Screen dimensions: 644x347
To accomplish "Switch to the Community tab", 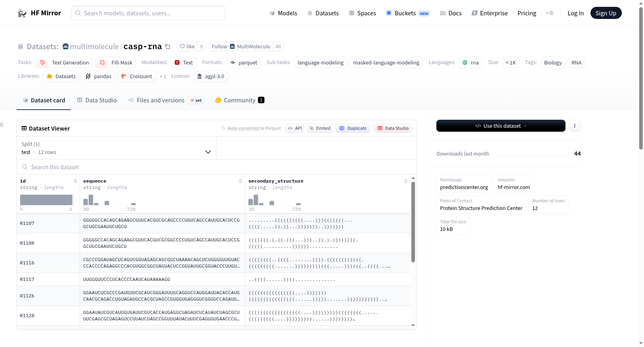I will pyautogui.click(x=239, y=100).
